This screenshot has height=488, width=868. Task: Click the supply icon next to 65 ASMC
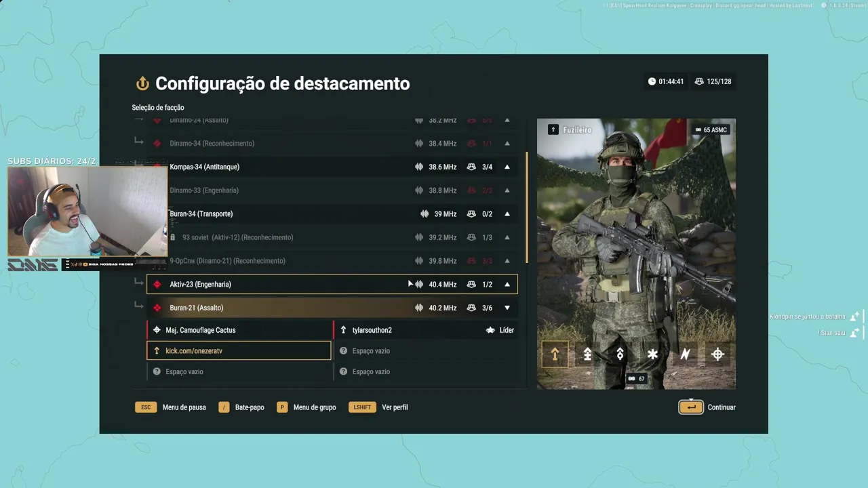(x=698, y=130)
